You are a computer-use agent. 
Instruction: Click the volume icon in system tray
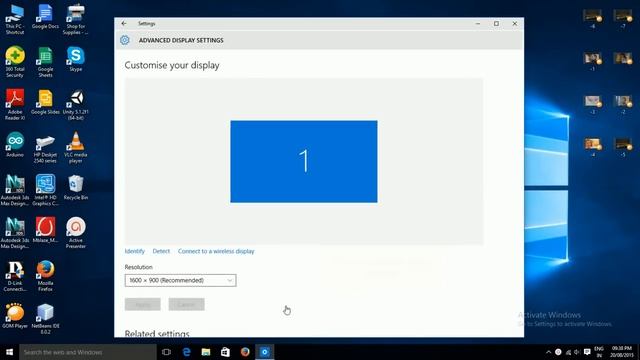click(x=577, y=352)
